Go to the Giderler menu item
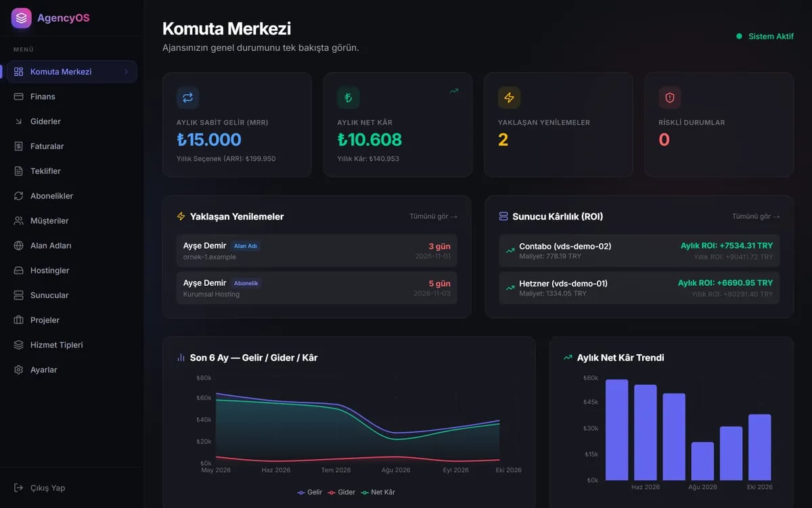This screenshot has width=812, height=508. (72, 121)
